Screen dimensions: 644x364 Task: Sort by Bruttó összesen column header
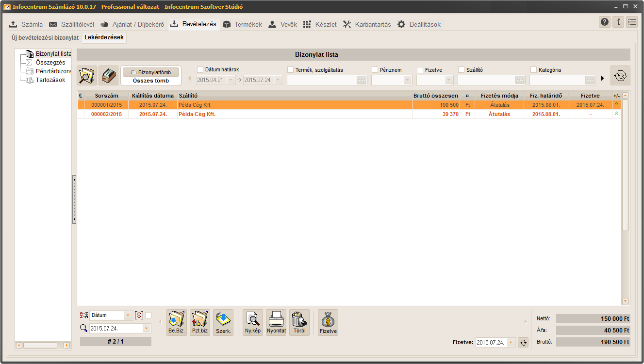(x=436, y=96)
